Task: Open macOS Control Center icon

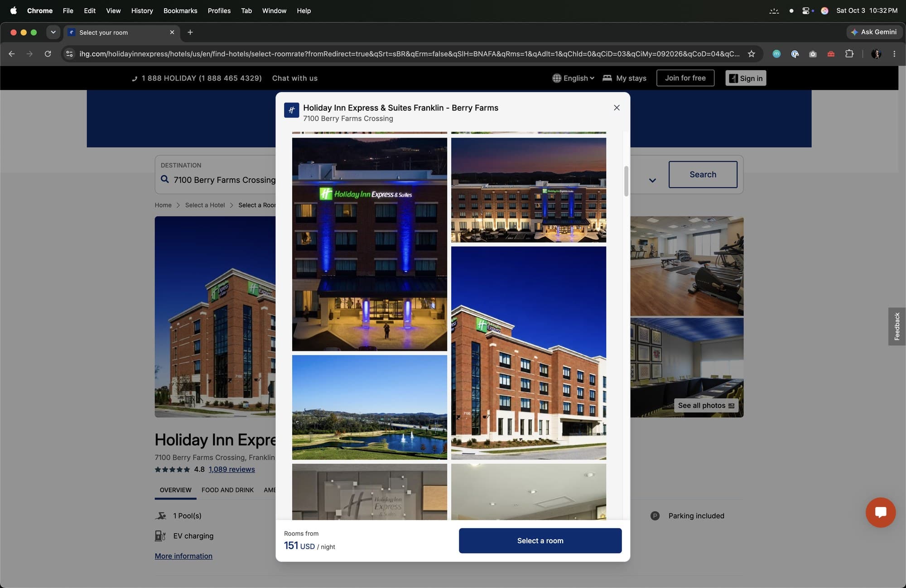Action: (x=806, y=10)
